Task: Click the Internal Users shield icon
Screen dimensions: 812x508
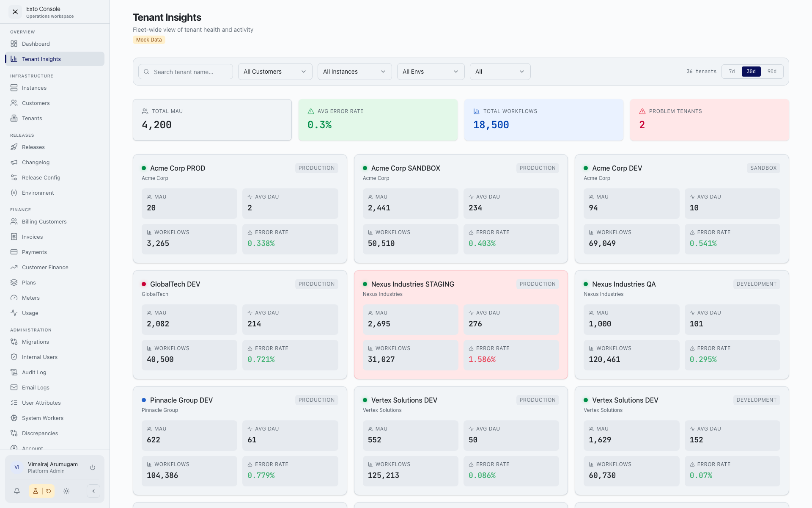Action: point(14,357)
